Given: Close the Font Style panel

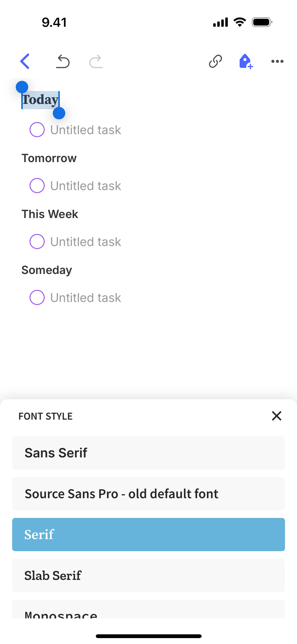Looking at the screenshot, I should (276, 416).
